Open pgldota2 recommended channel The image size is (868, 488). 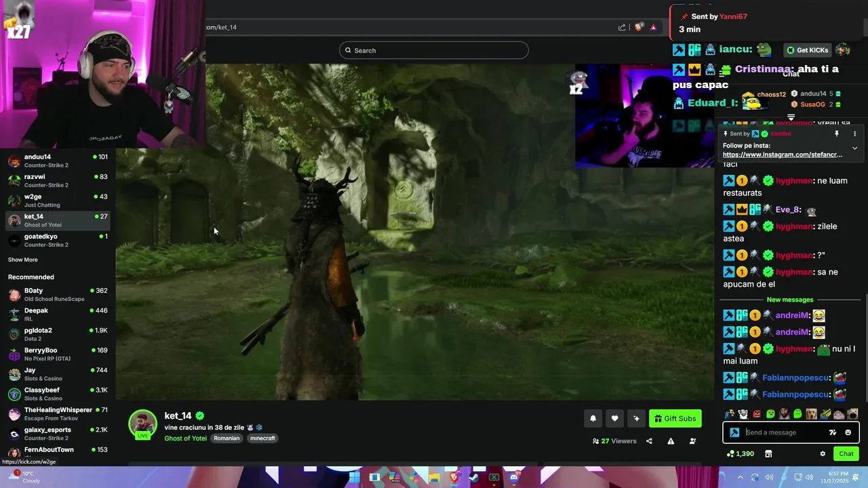58,334
